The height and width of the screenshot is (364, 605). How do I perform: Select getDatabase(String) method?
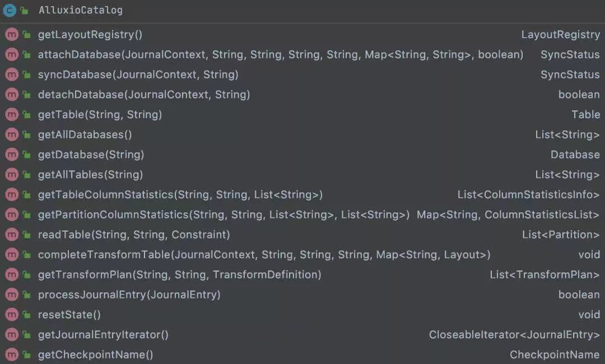click(91, 155)
